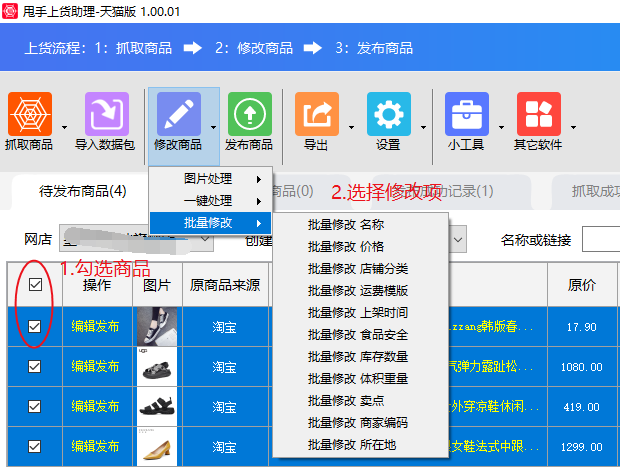Choose 批量修改 库存数量
This screenshot has width=620, height=467.
click(x=361, y=357)
